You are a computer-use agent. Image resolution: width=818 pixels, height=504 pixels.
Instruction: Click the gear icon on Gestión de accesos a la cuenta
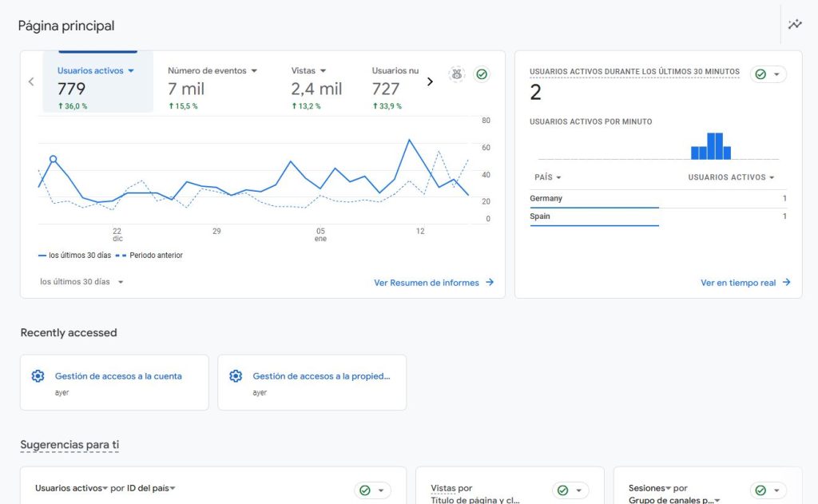coord(38,375)
